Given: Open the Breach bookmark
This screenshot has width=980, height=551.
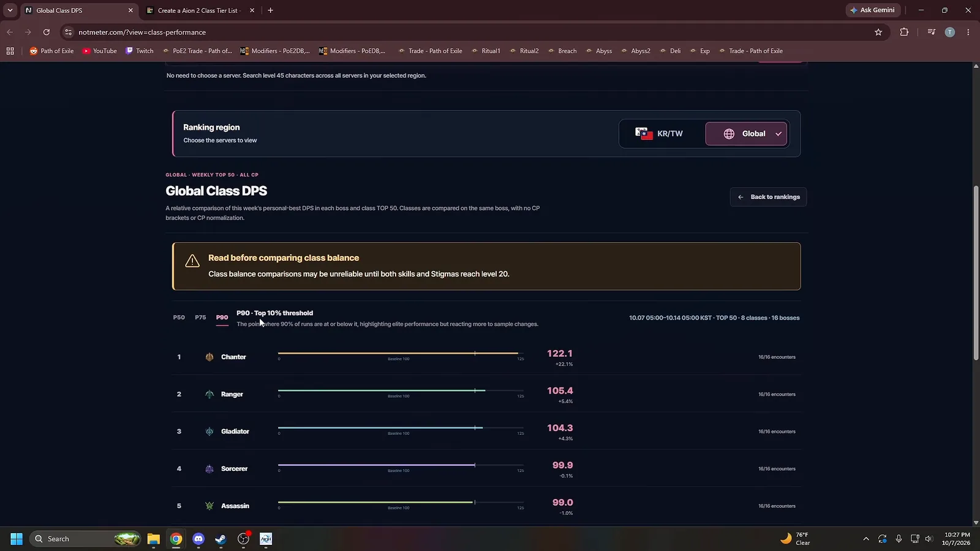Looking at the screenshot, I should (562, 51).
